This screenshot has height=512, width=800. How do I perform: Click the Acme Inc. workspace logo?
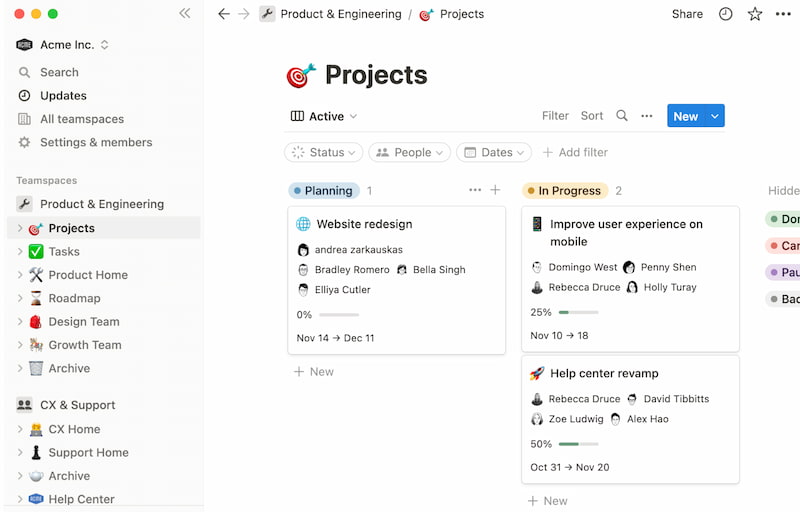click(24, 45)
